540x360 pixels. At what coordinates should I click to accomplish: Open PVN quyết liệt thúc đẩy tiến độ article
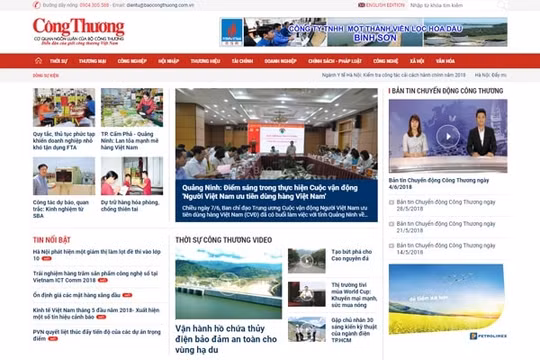click(x=97, y=335)
